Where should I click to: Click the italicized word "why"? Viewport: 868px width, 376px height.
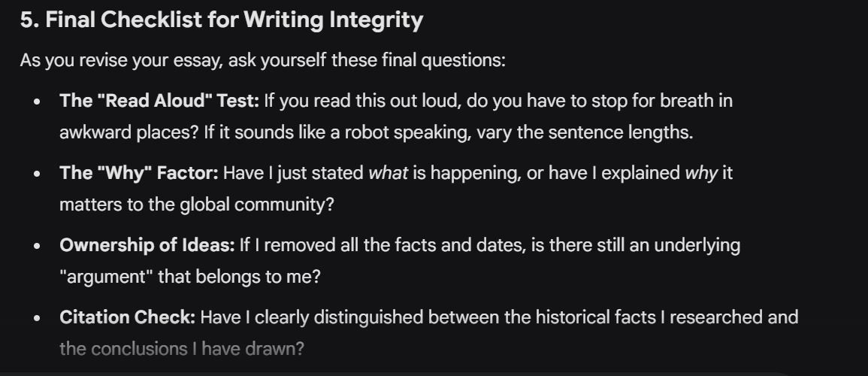pos(701,173)
